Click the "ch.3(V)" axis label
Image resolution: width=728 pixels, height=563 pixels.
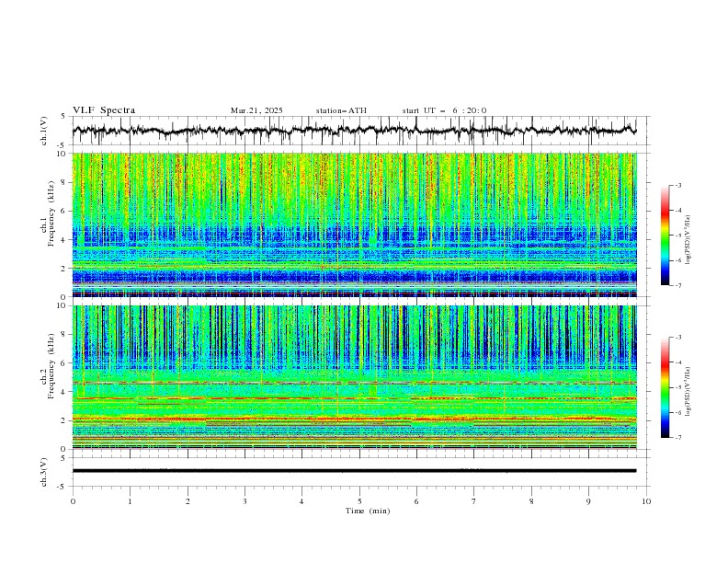44,472
